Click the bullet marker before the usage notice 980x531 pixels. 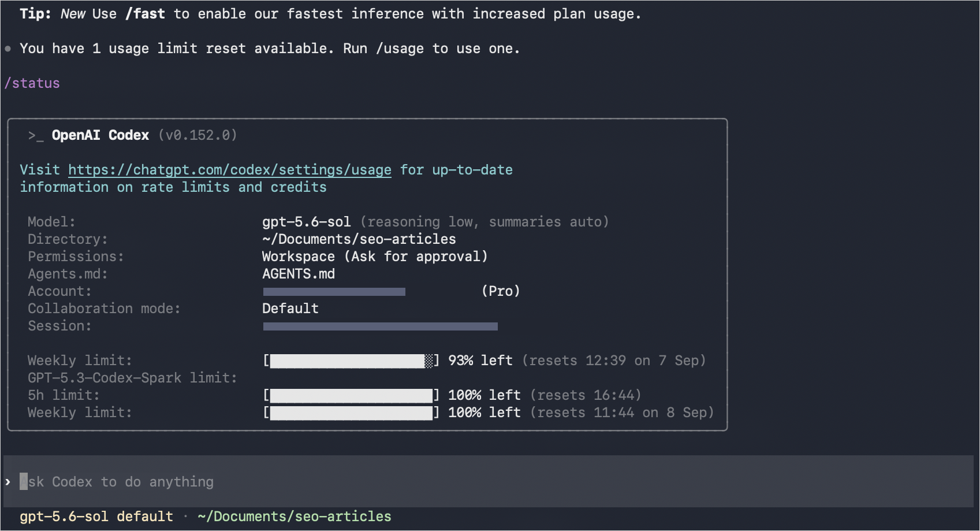coord(8,49)
